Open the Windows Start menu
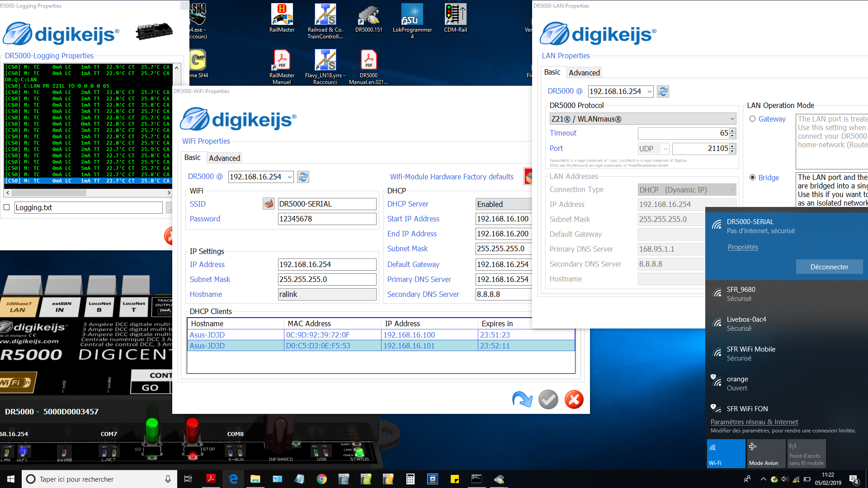The image size is (868, 488). pyautogui.click(x=11, y=479)
